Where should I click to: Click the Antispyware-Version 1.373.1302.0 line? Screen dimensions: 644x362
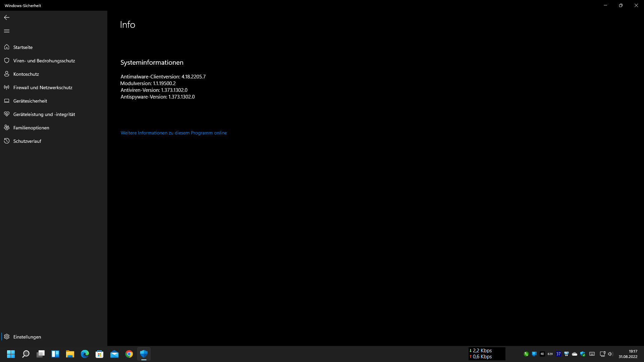click(x=158, y=97)
